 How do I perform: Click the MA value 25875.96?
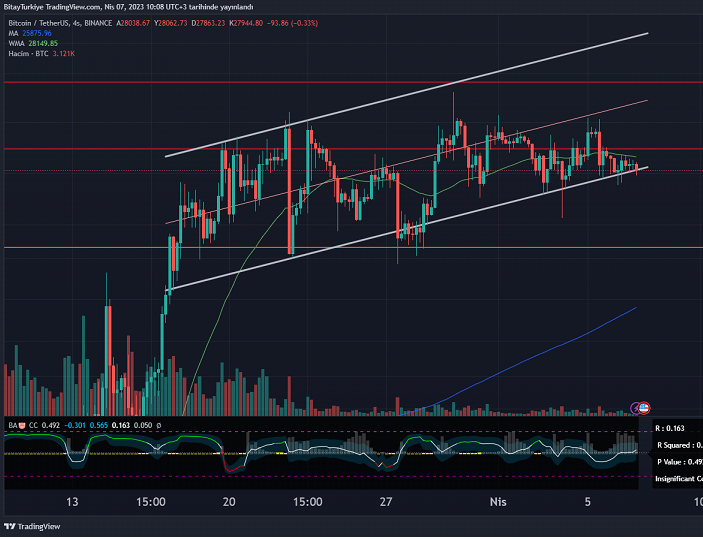(x=37, y=33)
